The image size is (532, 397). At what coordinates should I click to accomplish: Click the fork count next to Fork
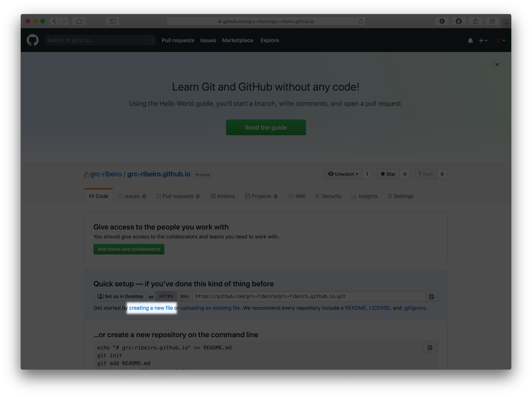[x=442, y=174]
